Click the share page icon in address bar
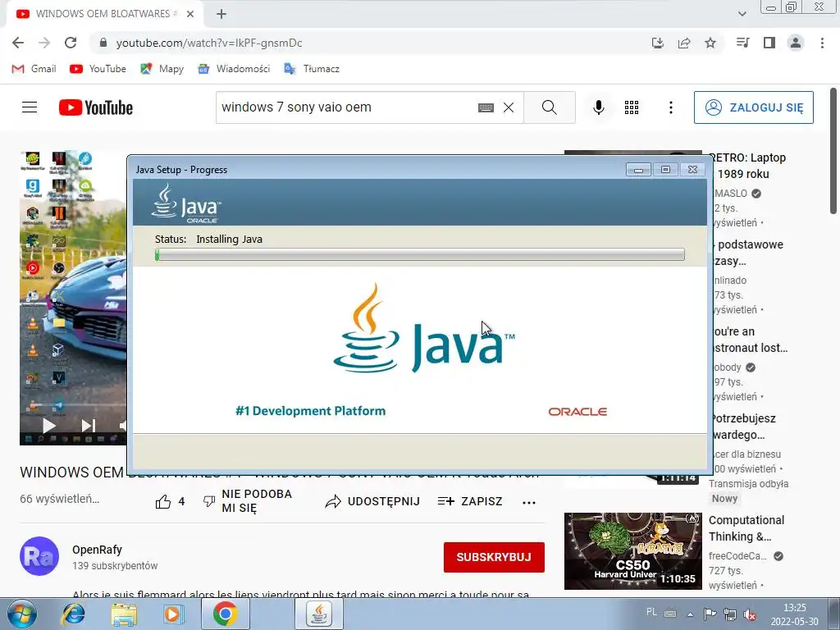The image size is (840, 630). click(x=684, y=43)
